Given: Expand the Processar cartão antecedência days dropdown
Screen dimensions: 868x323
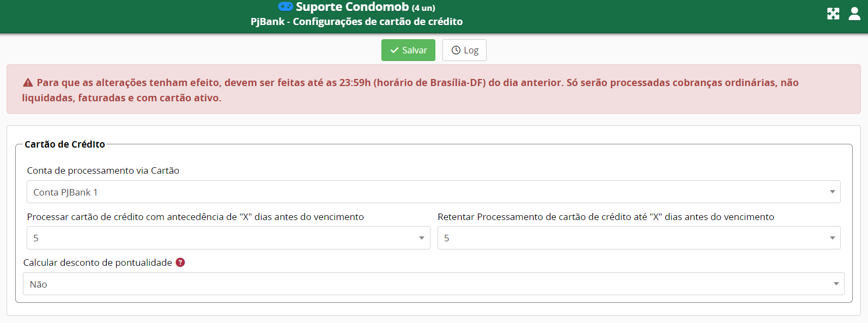Looking at the screenshot, I should [x=228, y=238].
